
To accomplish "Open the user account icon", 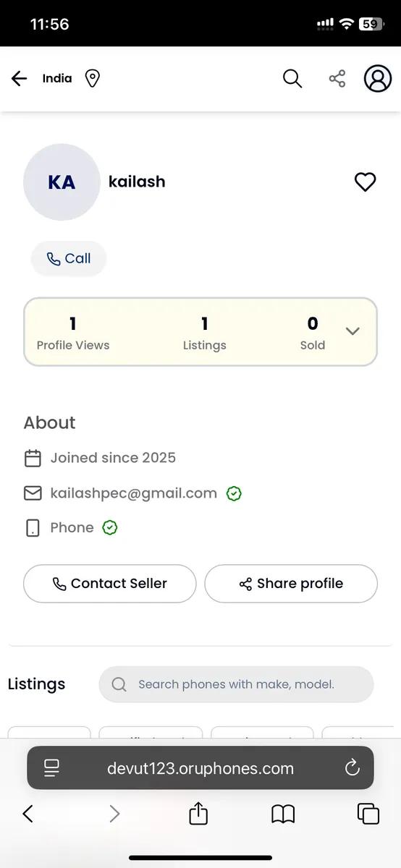I will (x=378, y=78).
